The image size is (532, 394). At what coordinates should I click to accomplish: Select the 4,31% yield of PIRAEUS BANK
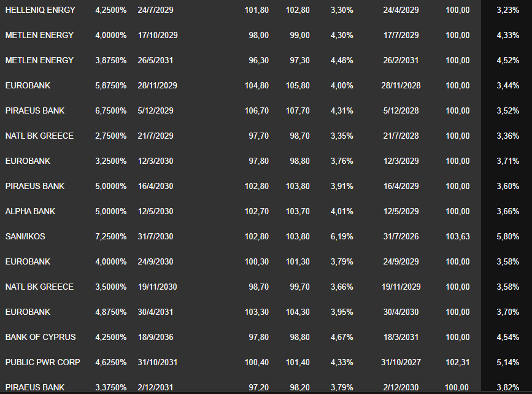[x=342, y=110]
